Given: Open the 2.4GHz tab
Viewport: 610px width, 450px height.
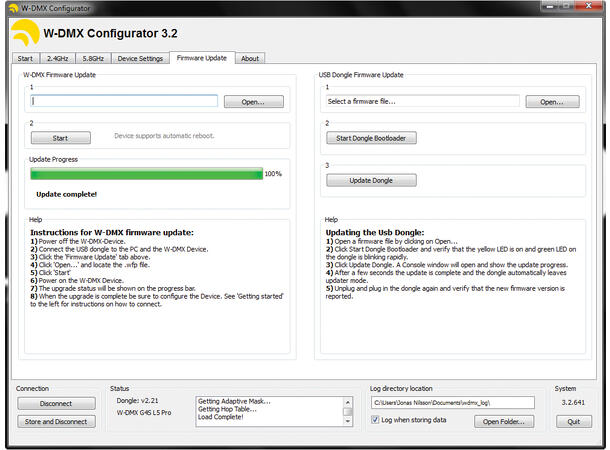Looking at the screenshot, I should click(x=58, y=59).
